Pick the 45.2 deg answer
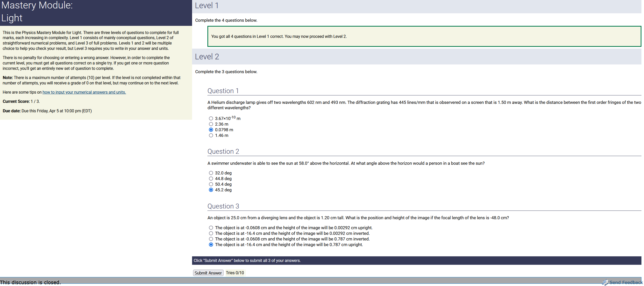Viewport: 644px width, 286px height. point(211,190)
